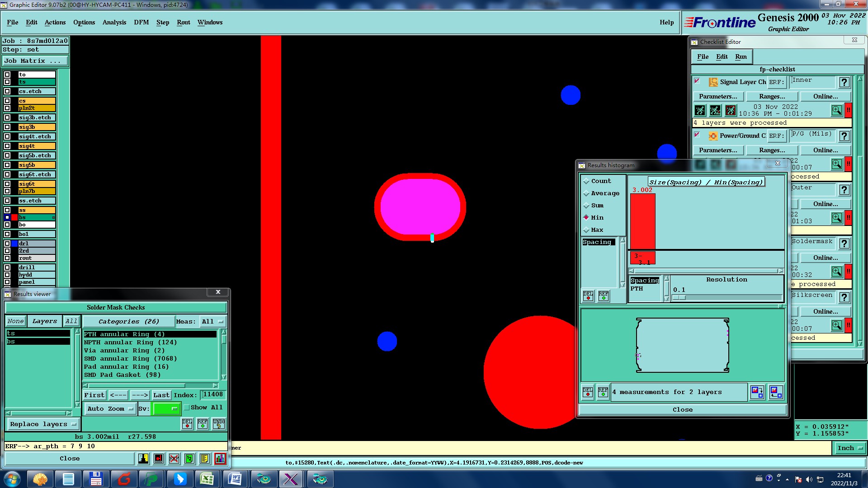Open the Meas: All dropdown
The image size is (868, 488).
(x=212, y=322)
